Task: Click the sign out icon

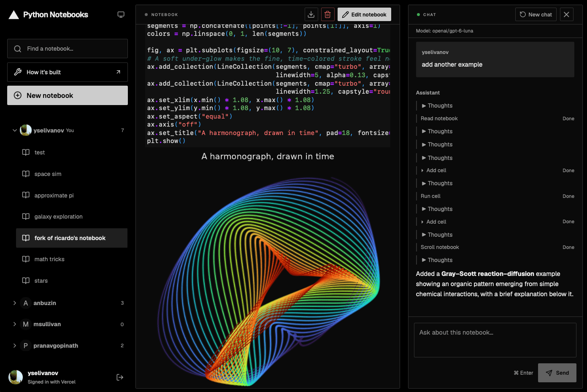Action: click(120, 377)
